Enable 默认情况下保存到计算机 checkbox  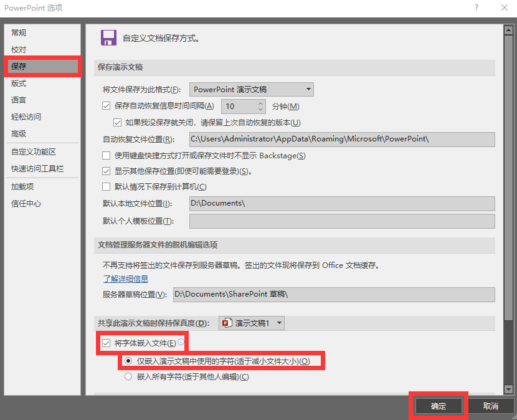click(106, 187)
